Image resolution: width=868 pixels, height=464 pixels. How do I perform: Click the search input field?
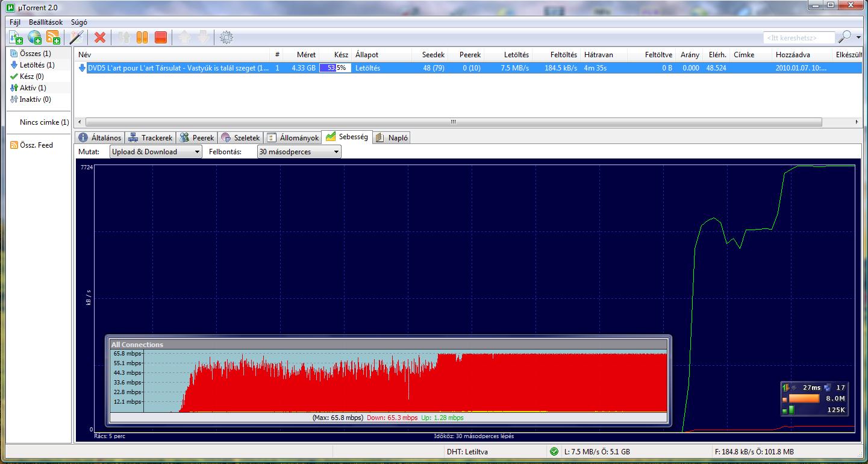(799, 37)
